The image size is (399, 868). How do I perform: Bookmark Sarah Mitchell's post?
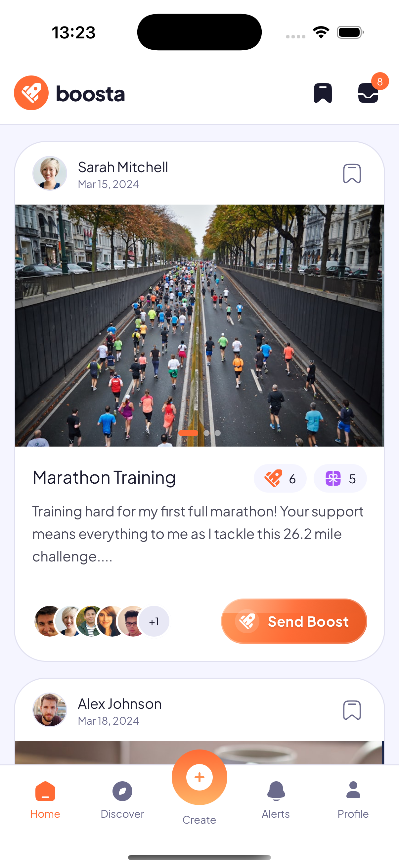352,173
